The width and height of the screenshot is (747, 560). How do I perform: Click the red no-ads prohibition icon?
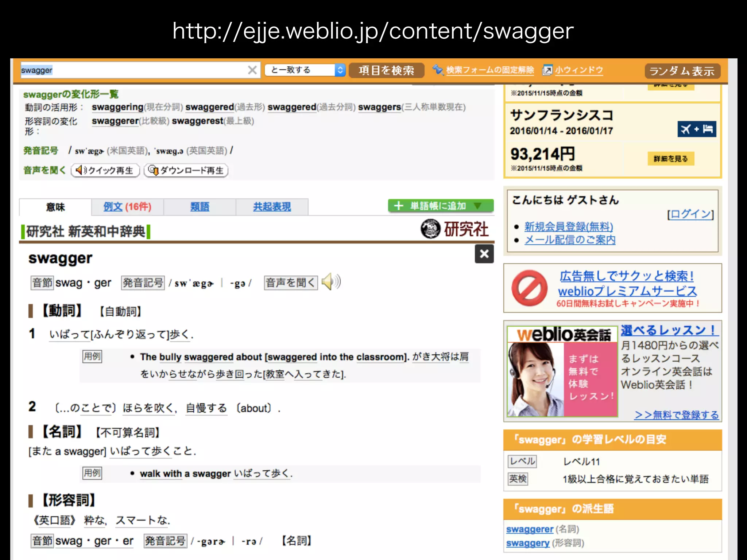(x=529, y=288)
